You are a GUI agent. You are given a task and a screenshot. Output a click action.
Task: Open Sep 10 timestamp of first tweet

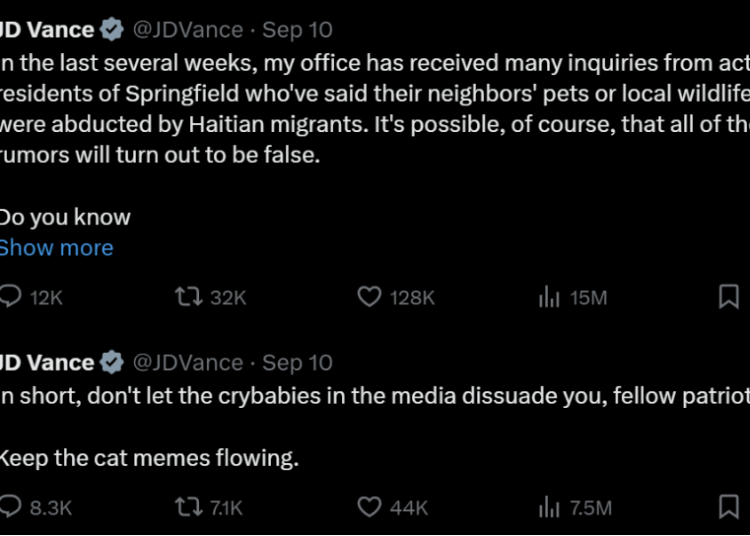tap(297, 30)
